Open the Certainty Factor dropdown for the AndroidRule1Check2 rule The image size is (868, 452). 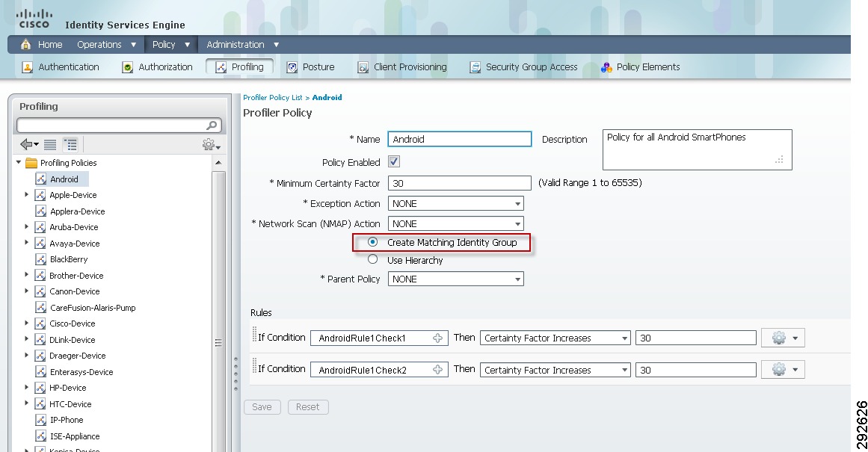tap(555, 370)
